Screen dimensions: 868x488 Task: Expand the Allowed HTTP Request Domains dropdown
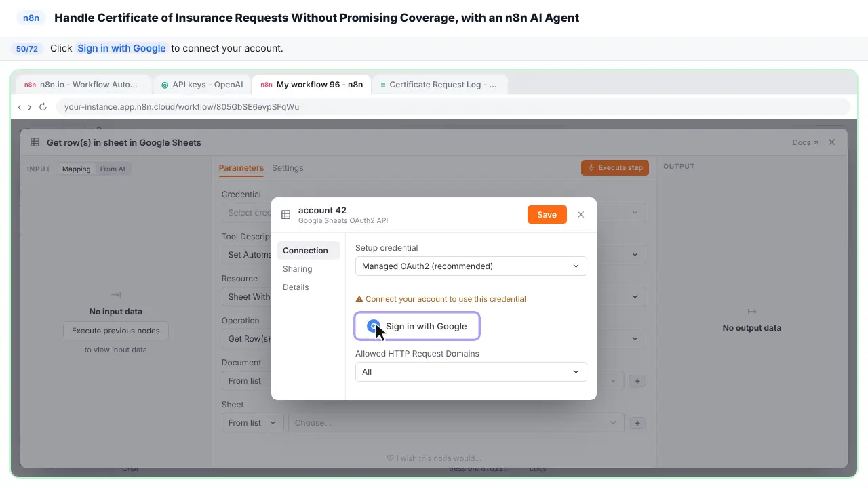471,371
